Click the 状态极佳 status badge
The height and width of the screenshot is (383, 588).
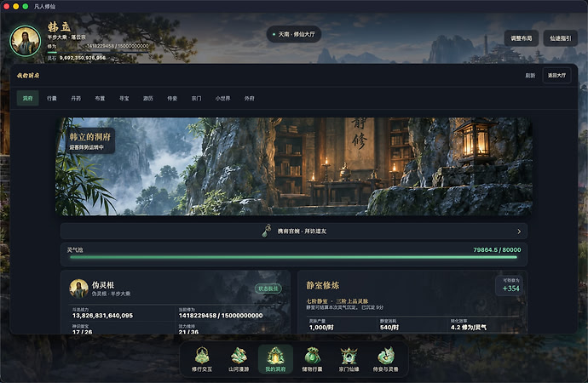coord(268,289)
